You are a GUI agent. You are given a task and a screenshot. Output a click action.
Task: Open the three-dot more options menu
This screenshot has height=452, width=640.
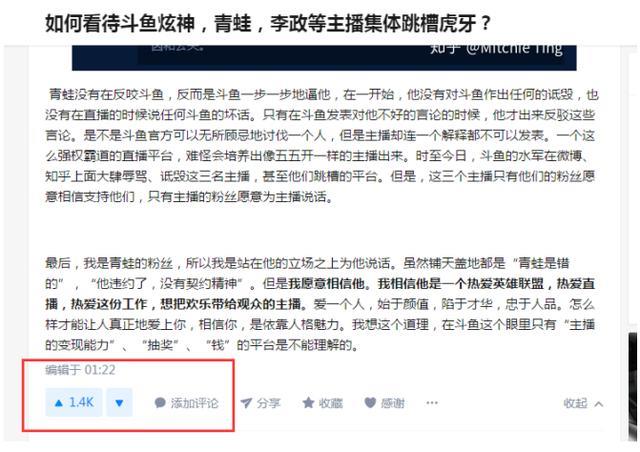click(x=432, y=403)
